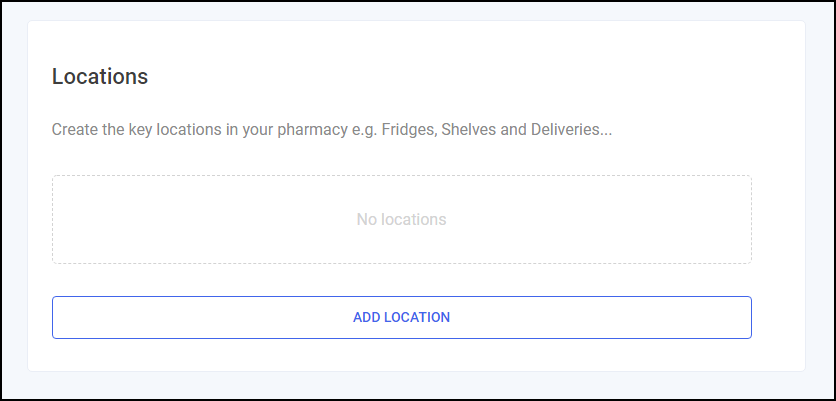Click the "No locations" placeholder text
The width and height of the screenshot is (836, 401).
click(x=401, y=219)
